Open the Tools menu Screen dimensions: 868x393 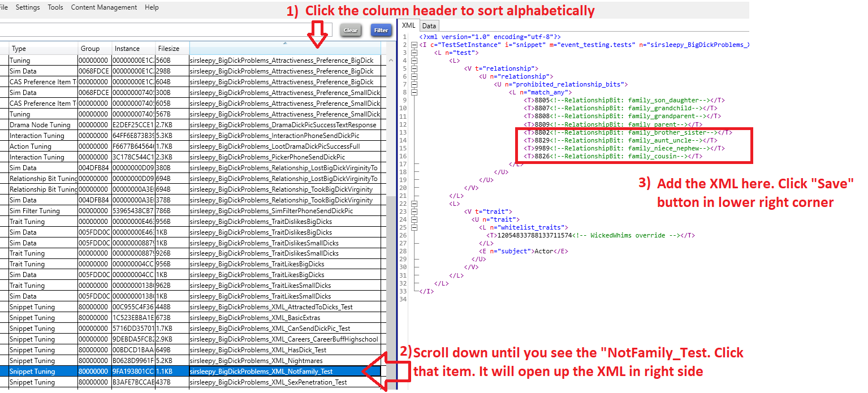tap(55, 7)
